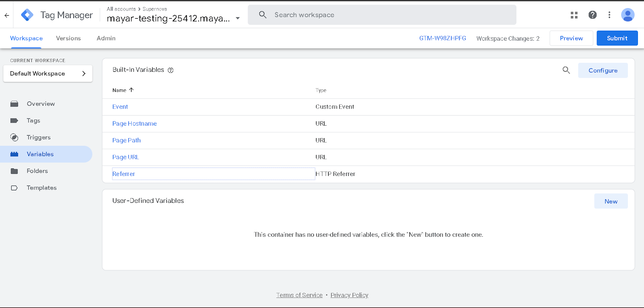Open the Event variable
644x308 pixels.
click(x=120, y=107)
